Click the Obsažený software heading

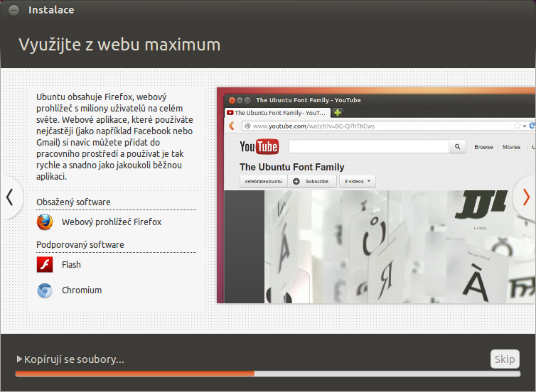(73, 202)
